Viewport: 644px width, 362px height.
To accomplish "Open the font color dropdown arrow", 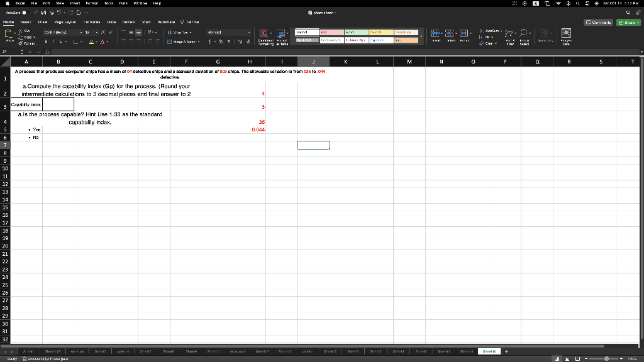I will pyautogui.click(x=108, y=42).
